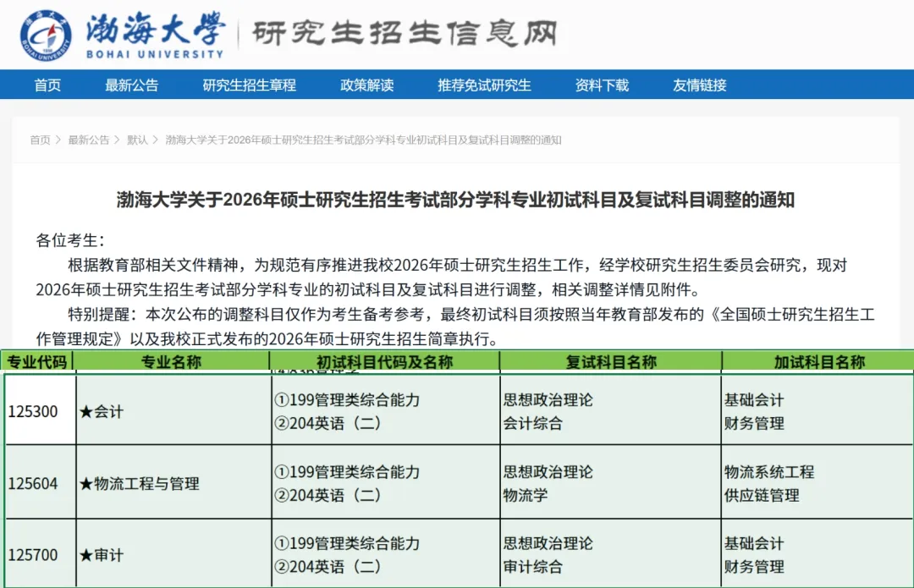
Task: Click ②204英语（二） in the 125700 row
Action: 328,567
